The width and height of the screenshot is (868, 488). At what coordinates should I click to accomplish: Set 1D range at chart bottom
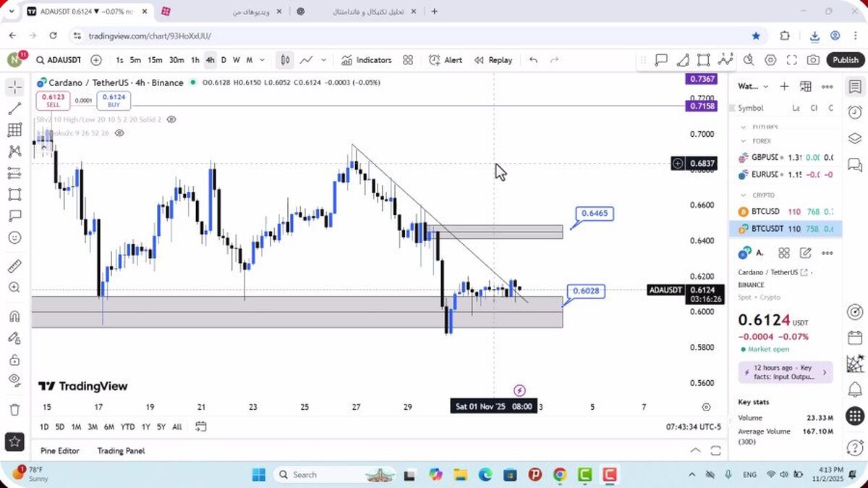click(44, 426)
